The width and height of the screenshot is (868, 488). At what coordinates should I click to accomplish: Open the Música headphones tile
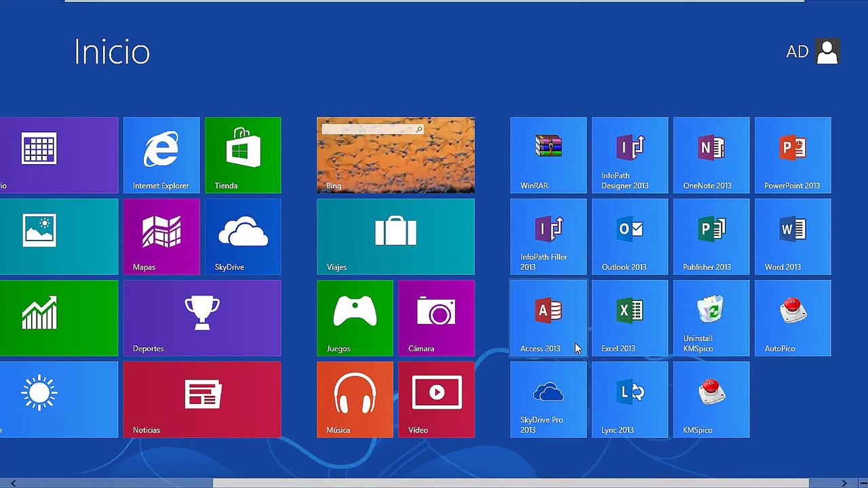355,399
